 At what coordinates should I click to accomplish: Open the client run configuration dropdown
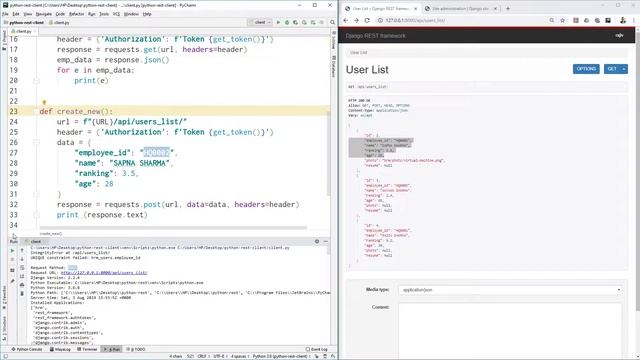pos(260,22)
